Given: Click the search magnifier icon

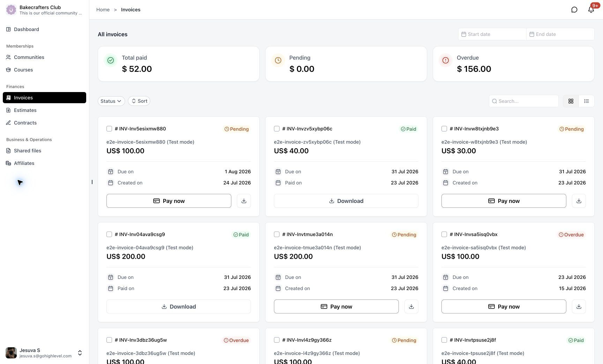Looking at the screenshot, I should pyautogui.click(x=494, y=101).
